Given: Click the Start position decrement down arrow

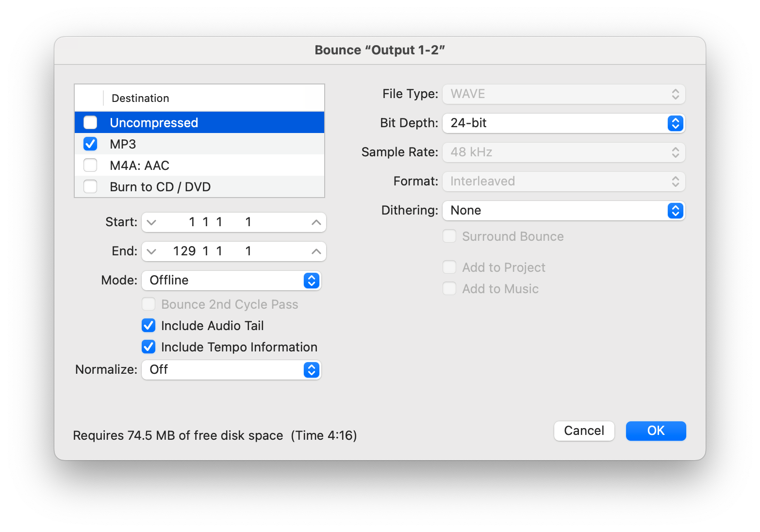Looking at the screenshot, I should [x=151, y=222].
